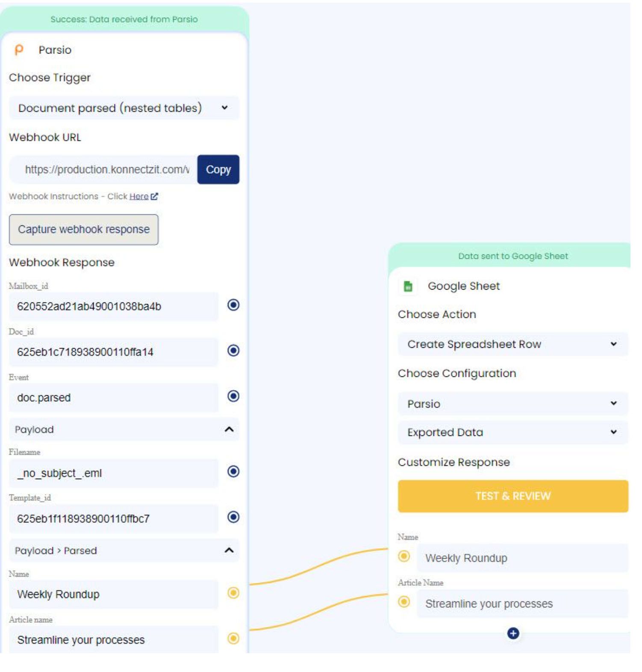
Task: Select the Event doc.parsed radio button
Action: point(233,396)
